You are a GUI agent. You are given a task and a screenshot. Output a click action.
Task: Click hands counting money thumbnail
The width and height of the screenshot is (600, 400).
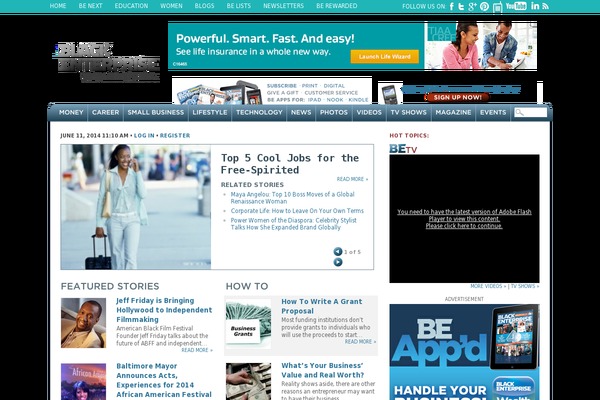(248, 382)
